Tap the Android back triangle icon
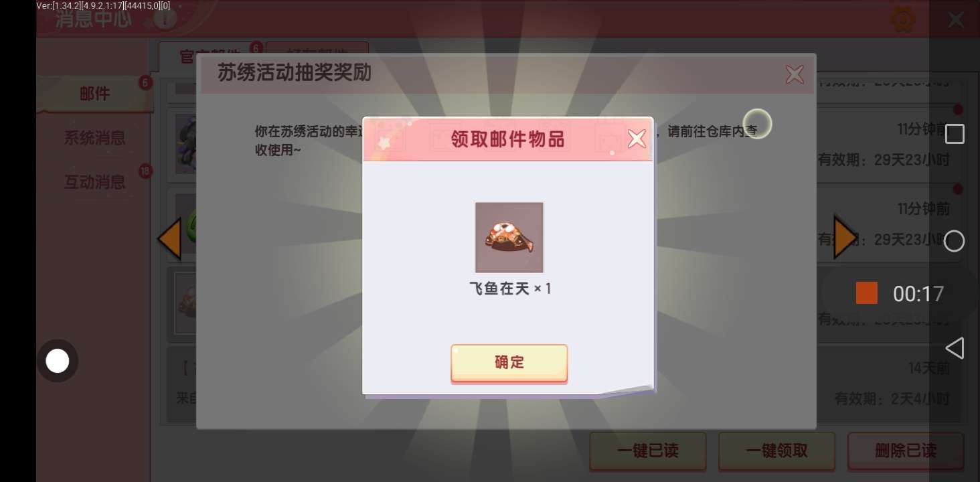 (x=955, y=348)
